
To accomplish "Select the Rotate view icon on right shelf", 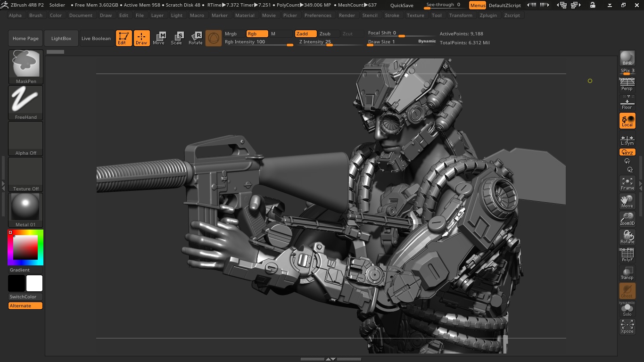I will click(x=627, y=237).
